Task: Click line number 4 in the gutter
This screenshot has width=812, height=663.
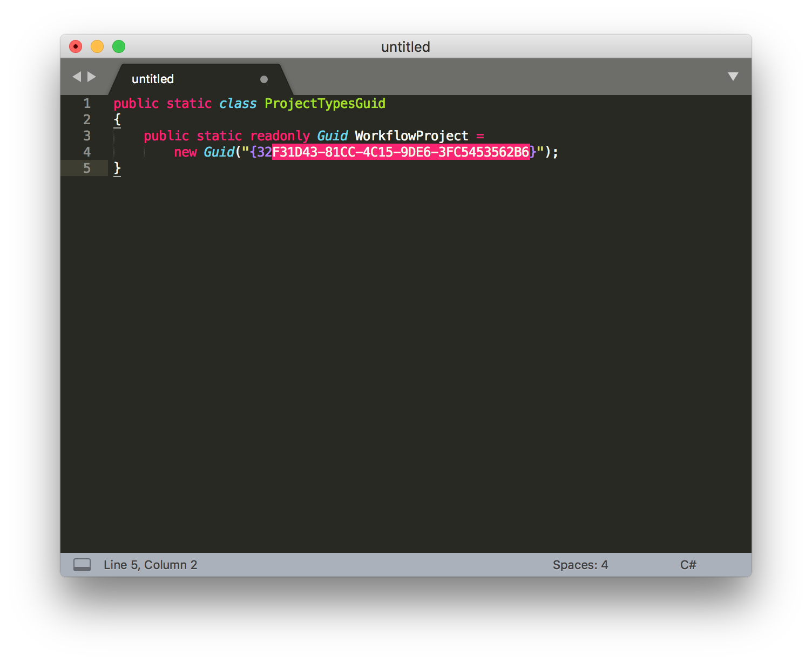Action: [x=87, y=152]
